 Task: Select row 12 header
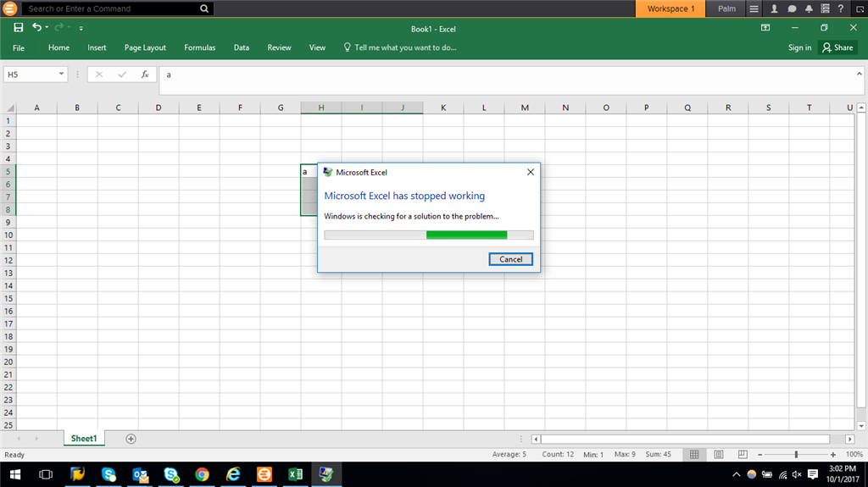[8, 260]
